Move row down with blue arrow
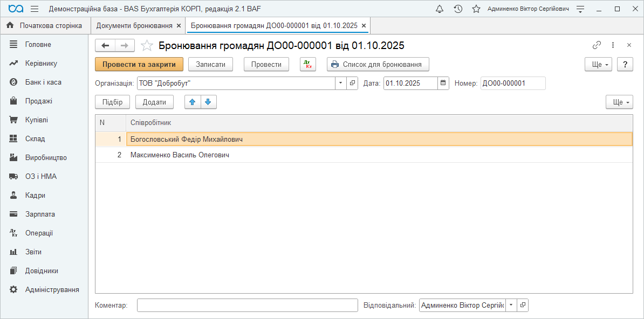 tap(208, 102)
